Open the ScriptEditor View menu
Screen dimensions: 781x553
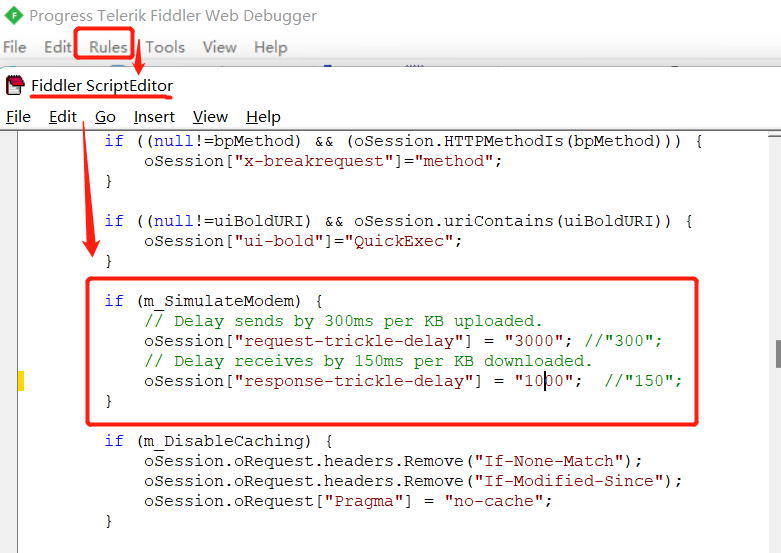[210, 117]
